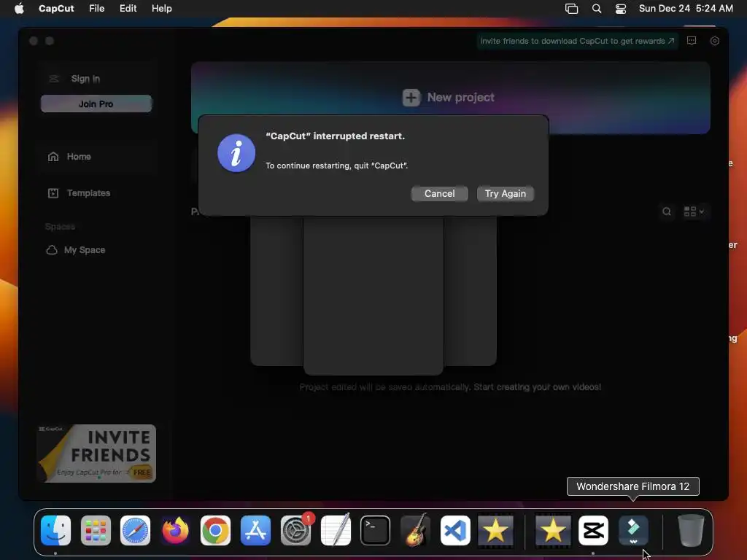The height and width of the screenshot is (560, 747).
Task: Click the Home house icon
Action: pos(53,157)
